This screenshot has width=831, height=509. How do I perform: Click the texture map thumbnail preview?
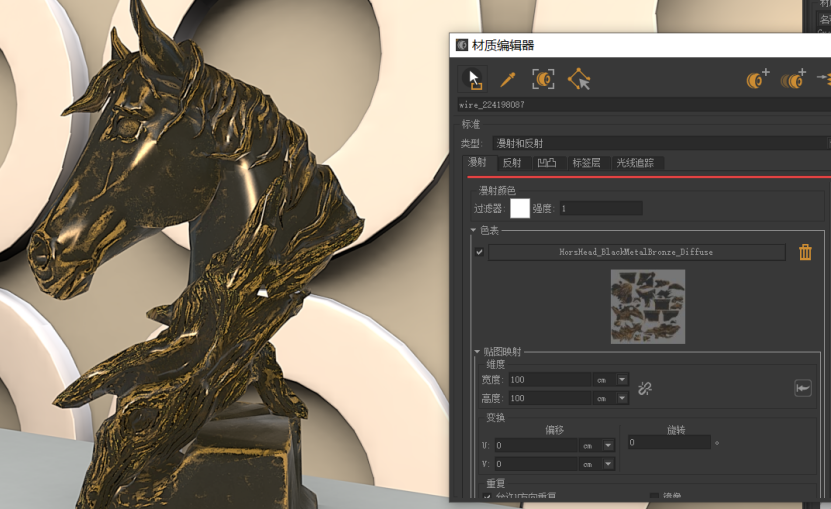click(x=648, y=306)
